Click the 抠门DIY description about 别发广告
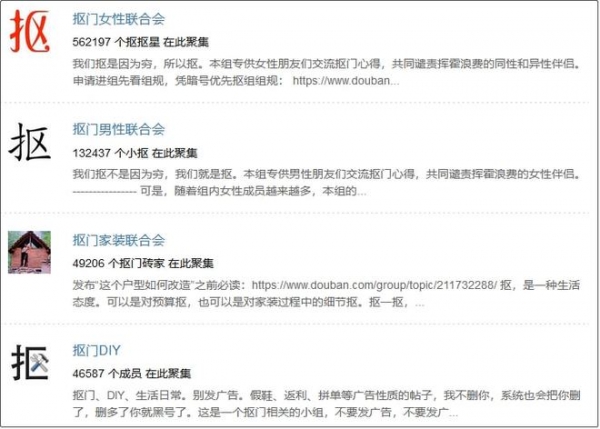This screenshot has width=600, height=429. [326, 404]
